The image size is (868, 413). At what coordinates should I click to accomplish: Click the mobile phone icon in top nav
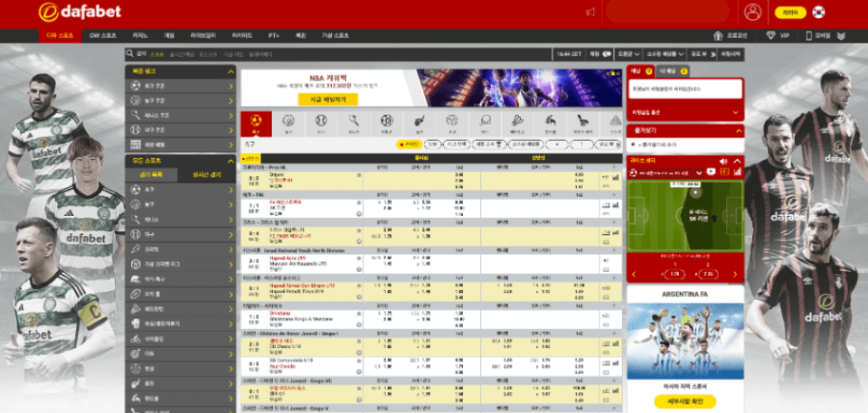click(x=808, y=35)
